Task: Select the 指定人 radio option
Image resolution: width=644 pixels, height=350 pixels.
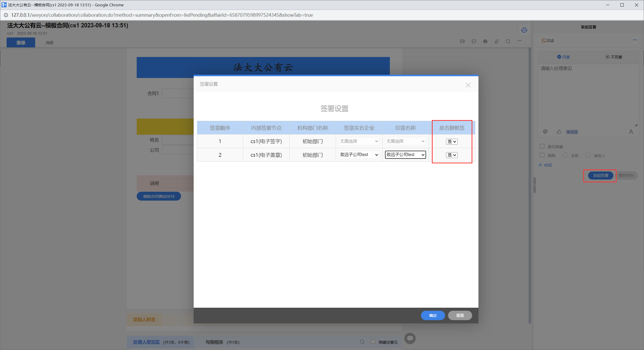Action: point(588,155)
